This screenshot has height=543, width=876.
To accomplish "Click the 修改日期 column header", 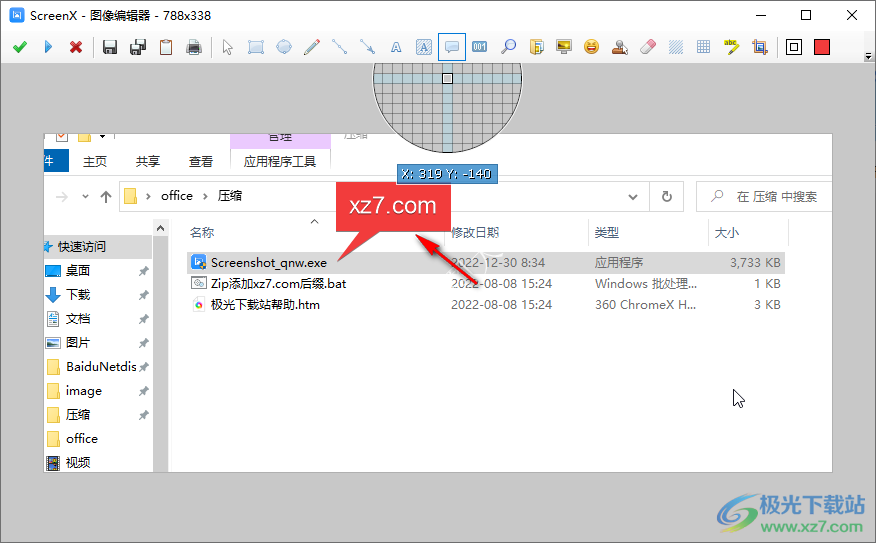I will tap(475, 232).
